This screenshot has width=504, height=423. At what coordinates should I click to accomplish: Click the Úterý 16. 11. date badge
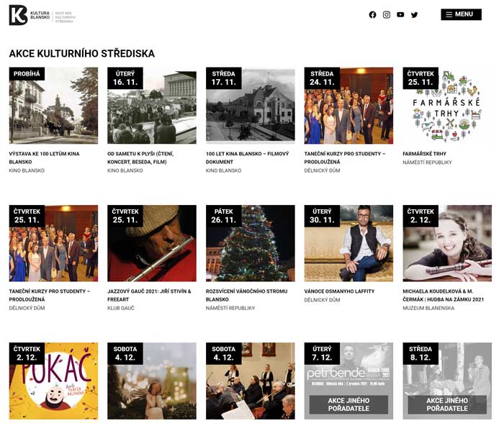(x=125, y=78)
